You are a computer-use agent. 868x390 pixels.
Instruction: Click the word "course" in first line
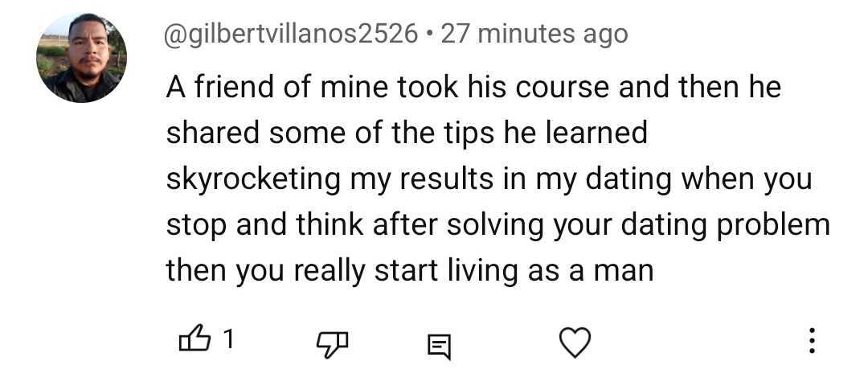561,87
